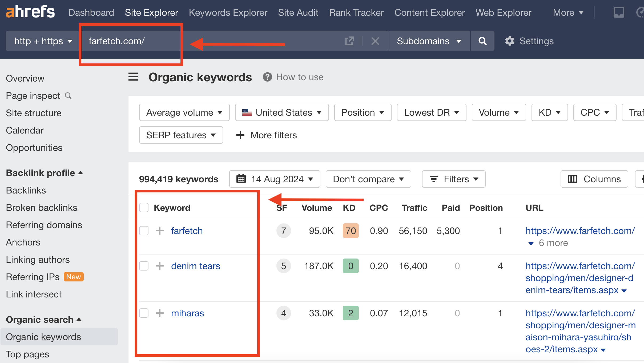
Task: Click How to use help icon
Action: pyautogui.click(x=267, y=77)
